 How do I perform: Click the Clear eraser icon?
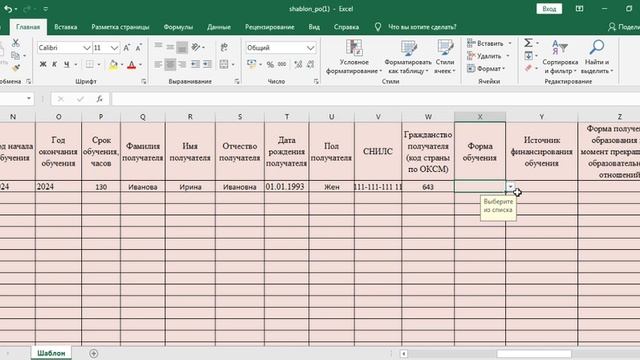pyautogui.click(x=528, y=68)
